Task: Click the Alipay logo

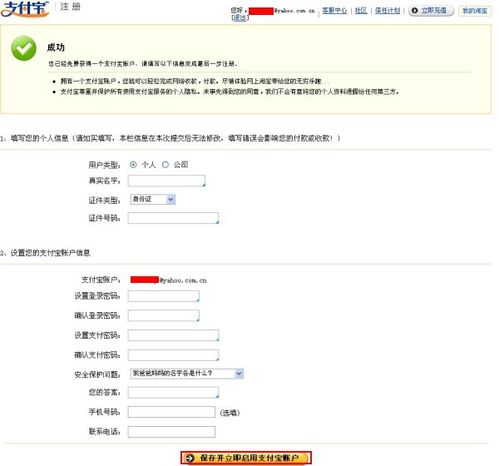Action: 25,9
